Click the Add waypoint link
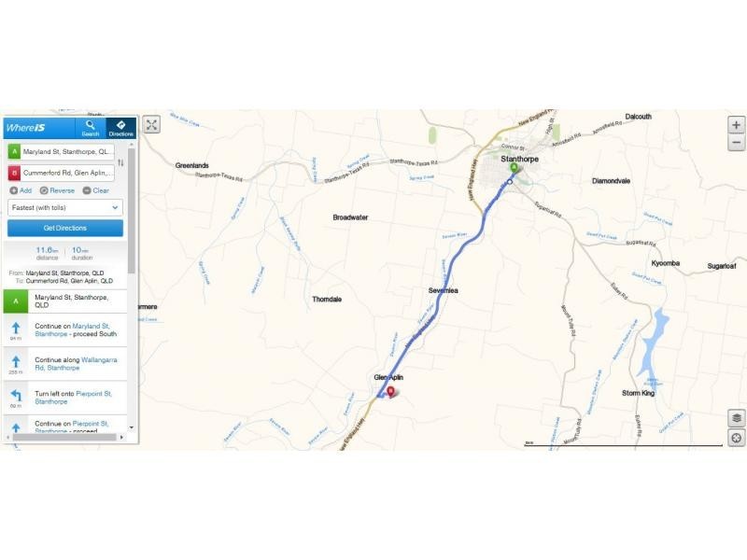The width and height of the screenshot is (747, 560). [x=21, y=190]
